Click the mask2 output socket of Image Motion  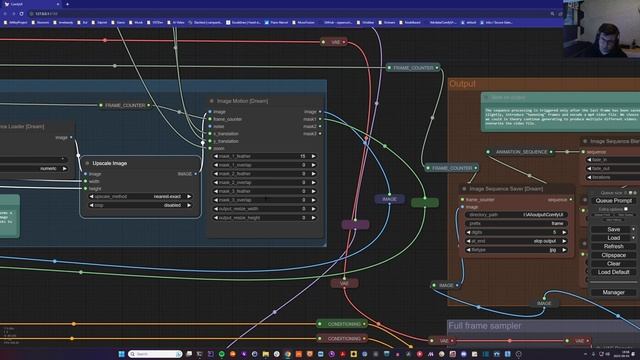[x=320, y=127]
